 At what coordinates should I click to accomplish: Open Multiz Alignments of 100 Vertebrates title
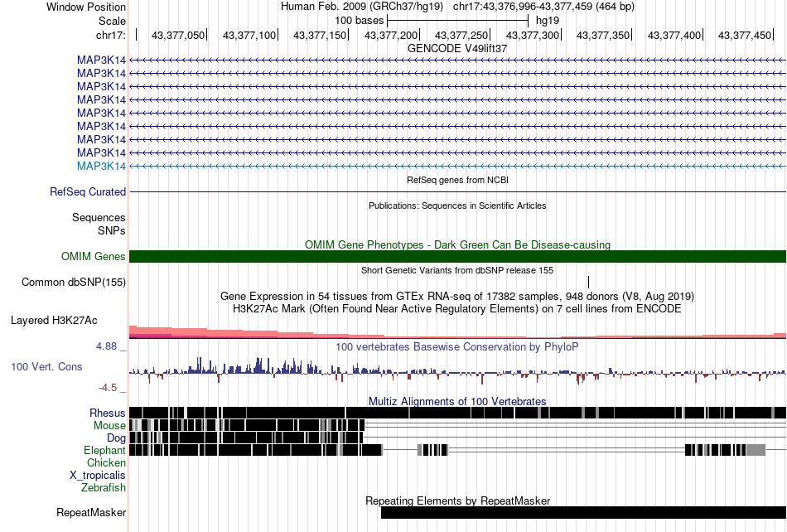click(457, 402)
